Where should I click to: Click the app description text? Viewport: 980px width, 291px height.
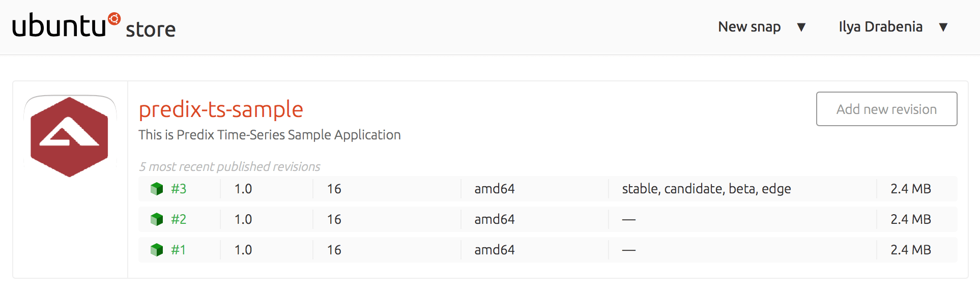point(270,135)
